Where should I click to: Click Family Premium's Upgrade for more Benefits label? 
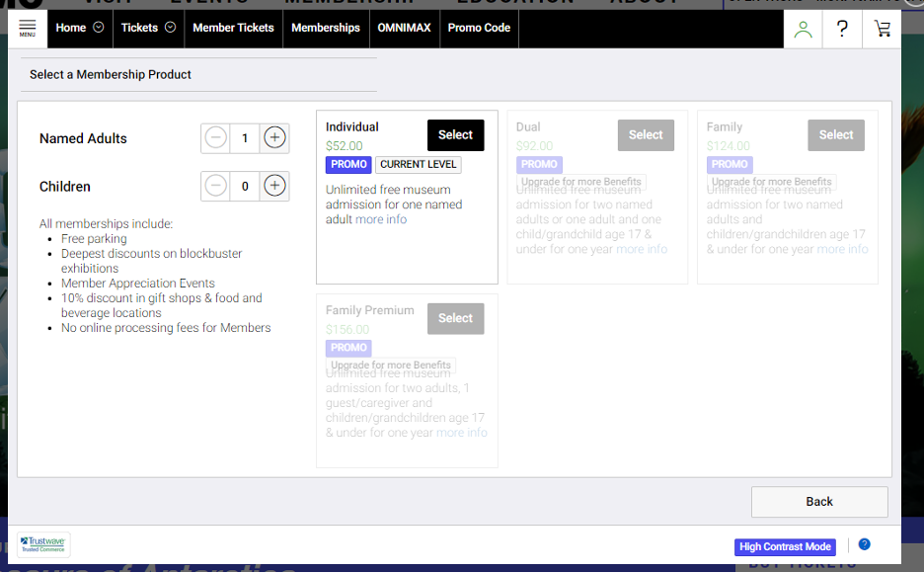391,365
